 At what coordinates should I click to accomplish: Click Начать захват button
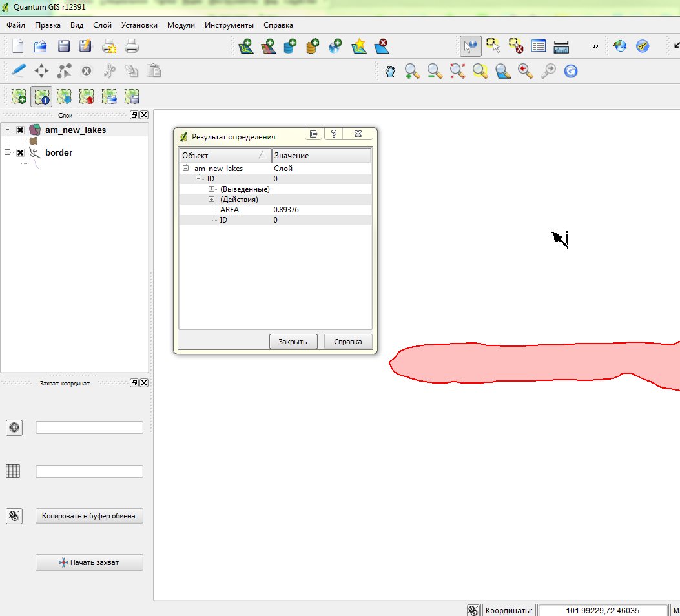click(89, 562)
